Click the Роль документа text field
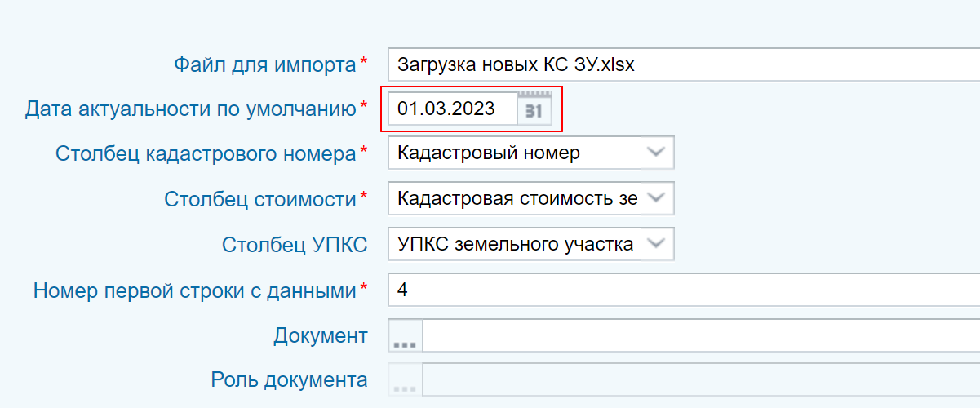 [701, 381]
